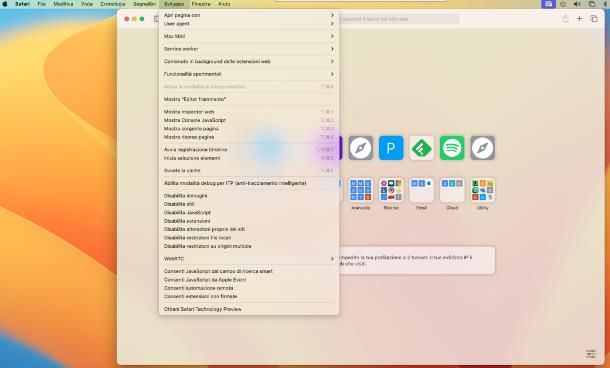Open the Modifica menu

63,4
